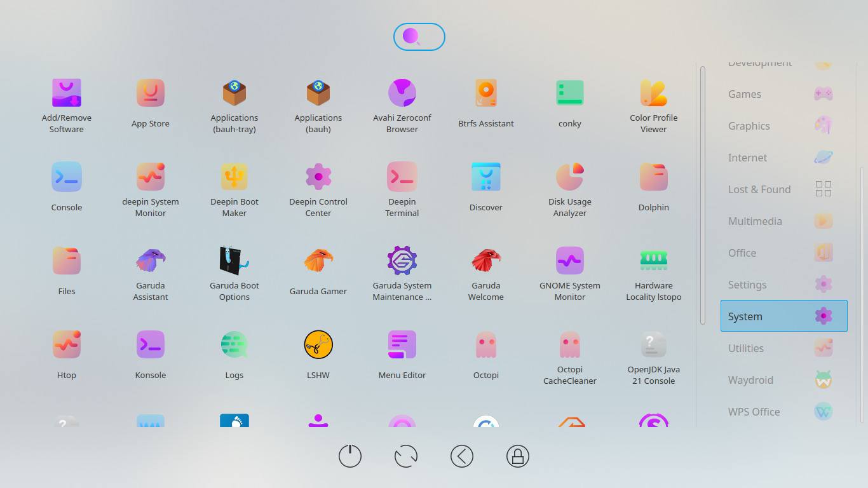Open Discover software center
The width and height of the screenshot is (868, 488).
[486, 189]
